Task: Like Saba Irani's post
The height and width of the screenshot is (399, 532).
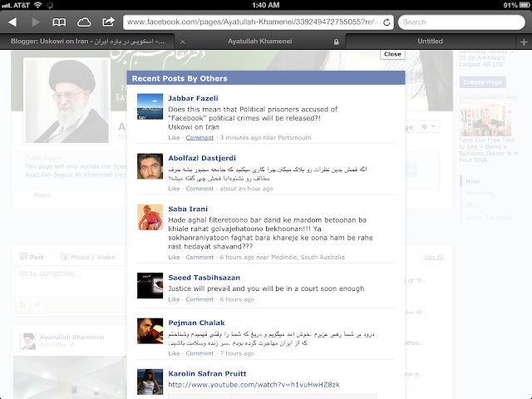Action: point(174,257)
